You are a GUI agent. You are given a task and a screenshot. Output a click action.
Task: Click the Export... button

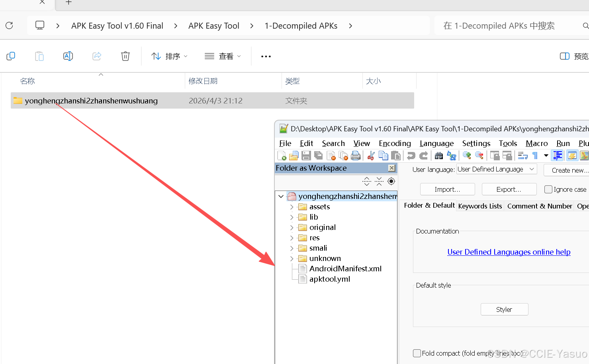click(x=509, y=189)
